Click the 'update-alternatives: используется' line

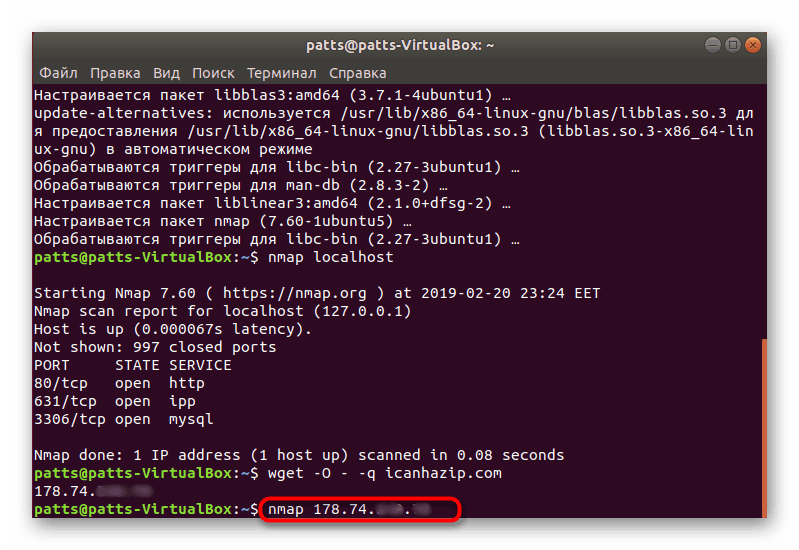click(393, 113)
